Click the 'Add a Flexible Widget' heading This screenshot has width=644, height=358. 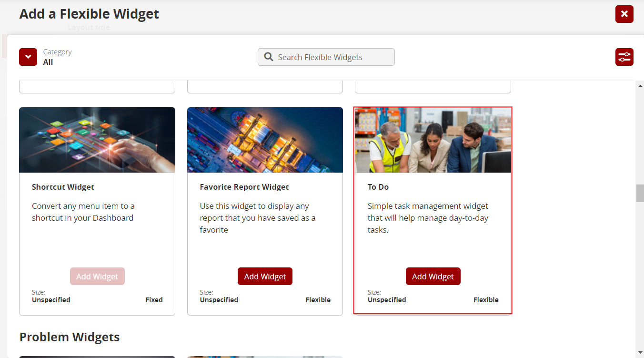(x=89, y=14)
